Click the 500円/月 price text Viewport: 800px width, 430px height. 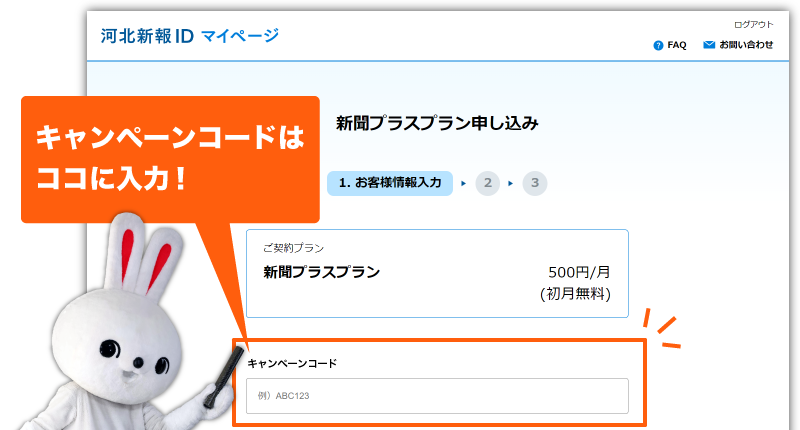click(x=579, y=272)
